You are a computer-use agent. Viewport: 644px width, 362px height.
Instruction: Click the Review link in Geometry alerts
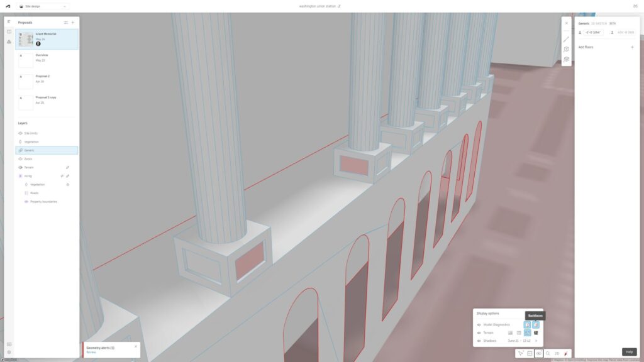click(91, 353)
